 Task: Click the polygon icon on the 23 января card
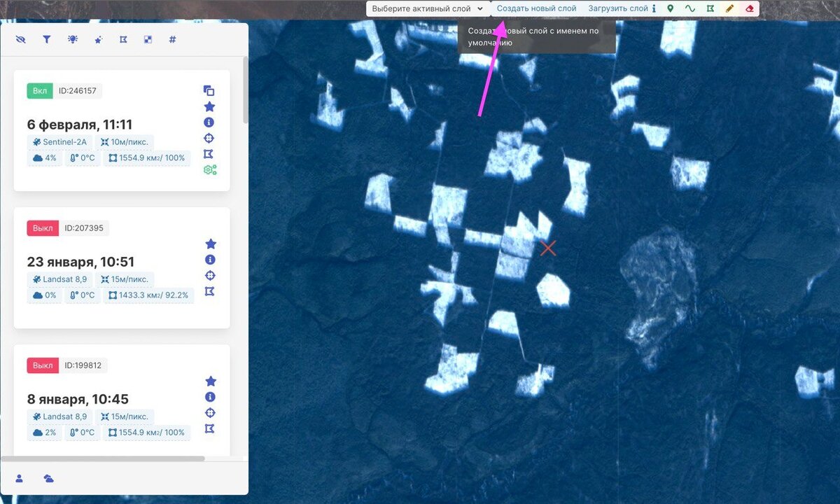coord(209,290)
